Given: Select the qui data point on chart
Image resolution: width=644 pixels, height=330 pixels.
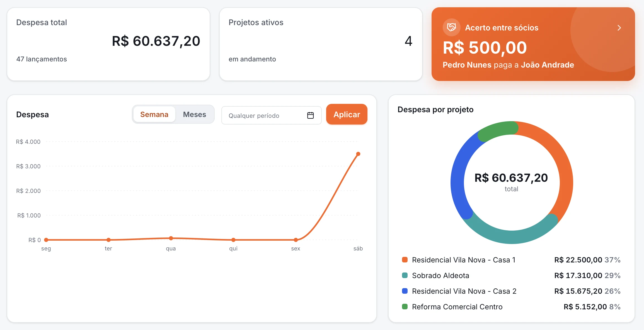Looking at the screenshot, I should [233, 240].
